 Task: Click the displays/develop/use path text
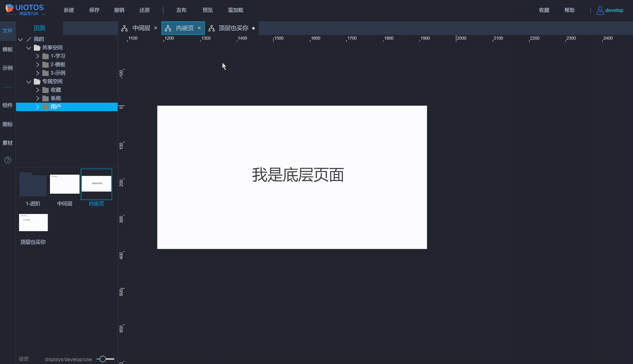68,359
